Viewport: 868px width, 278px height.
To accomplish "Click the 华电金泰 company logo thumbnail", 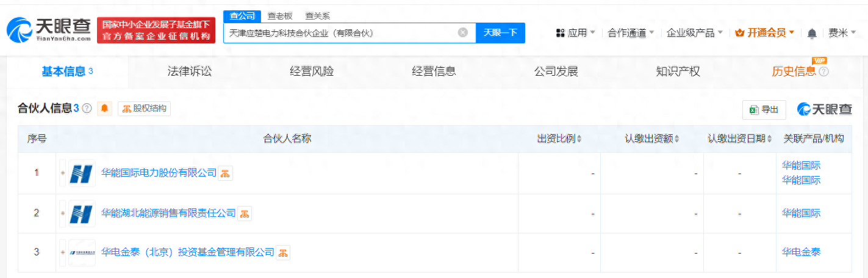I will click(82, 252).
